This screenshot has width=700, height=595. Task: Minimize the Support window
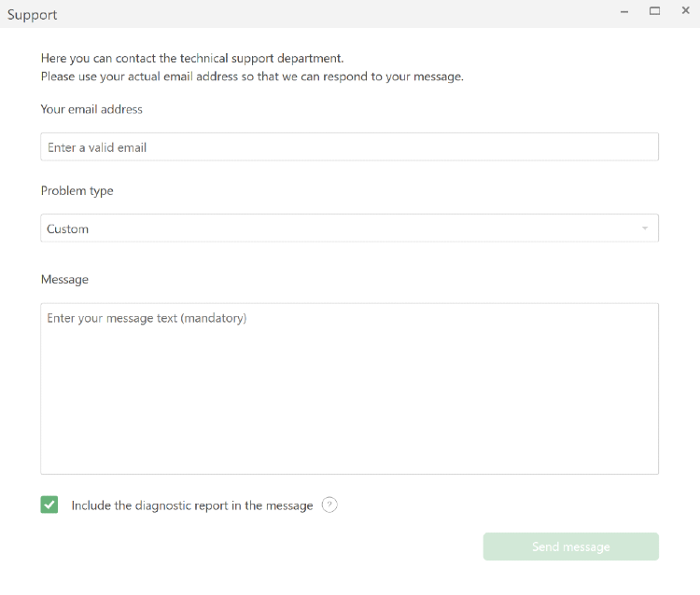(x=624, y=11)
